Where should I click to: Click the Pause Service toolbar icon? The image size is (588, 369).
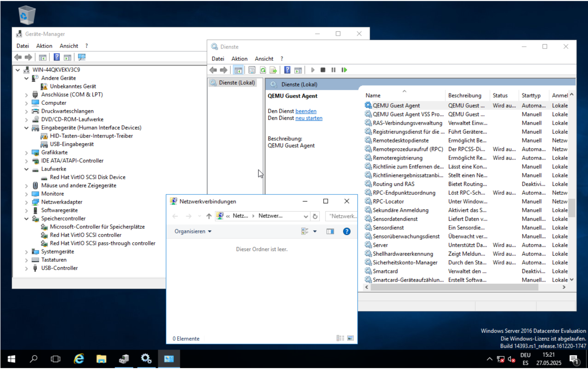tap(333, 70)
